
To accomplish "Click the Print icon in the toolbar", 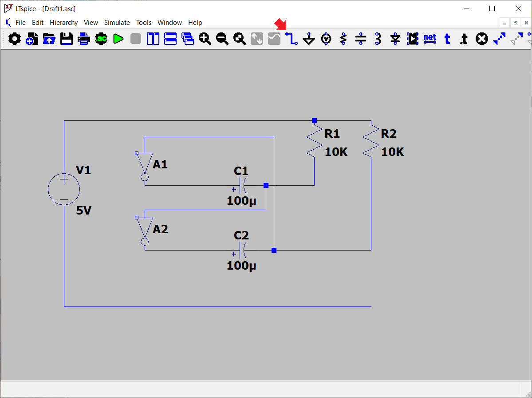I will point(84,39).
